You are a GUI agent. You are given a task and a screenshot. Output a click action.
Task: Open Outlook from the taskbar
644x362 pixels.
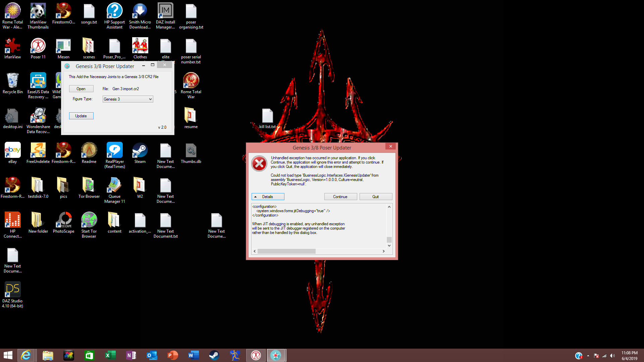tap(152, 355)
